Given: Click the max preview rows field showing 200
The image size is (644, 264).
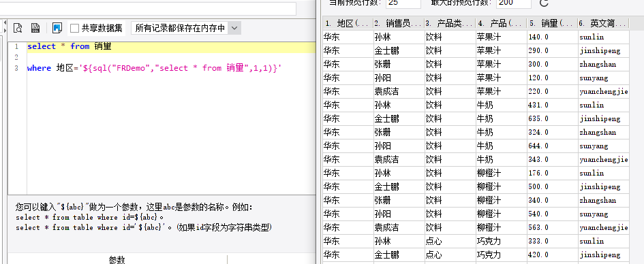Looking at the screenshot, I should pyautogui.click(x=513, y=3).
